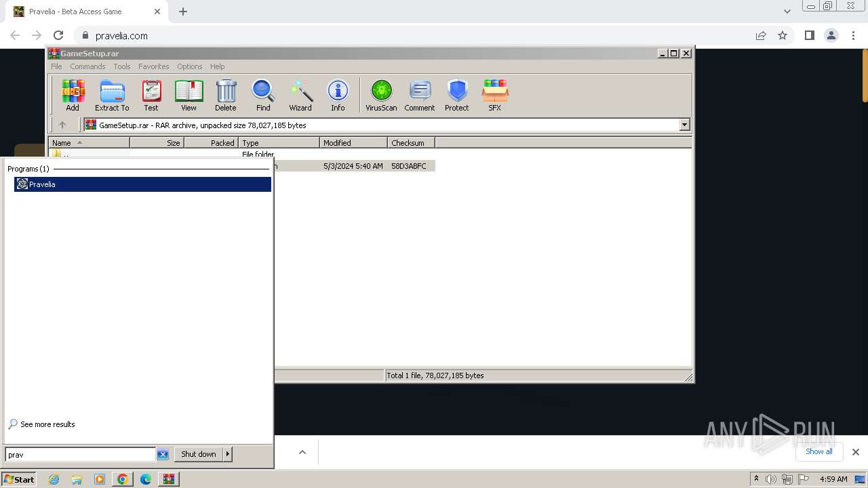Click the 4:59 AM clock

833,479
